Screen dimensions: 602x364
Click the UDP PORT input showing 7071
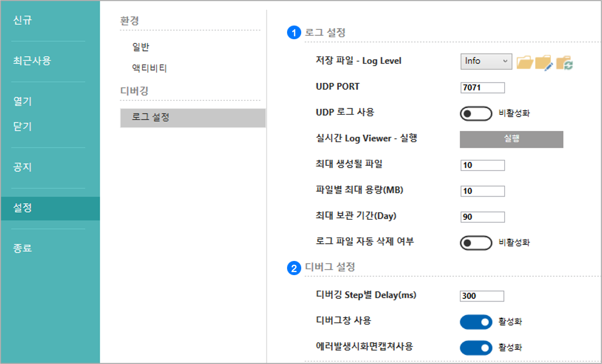pos(482,87)
